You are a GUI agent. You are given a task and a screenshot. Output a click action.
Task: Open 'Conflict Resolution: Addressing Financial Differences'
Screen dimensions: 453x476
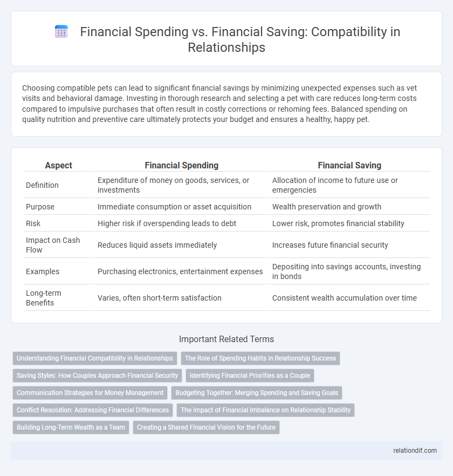tap(92, 410)
